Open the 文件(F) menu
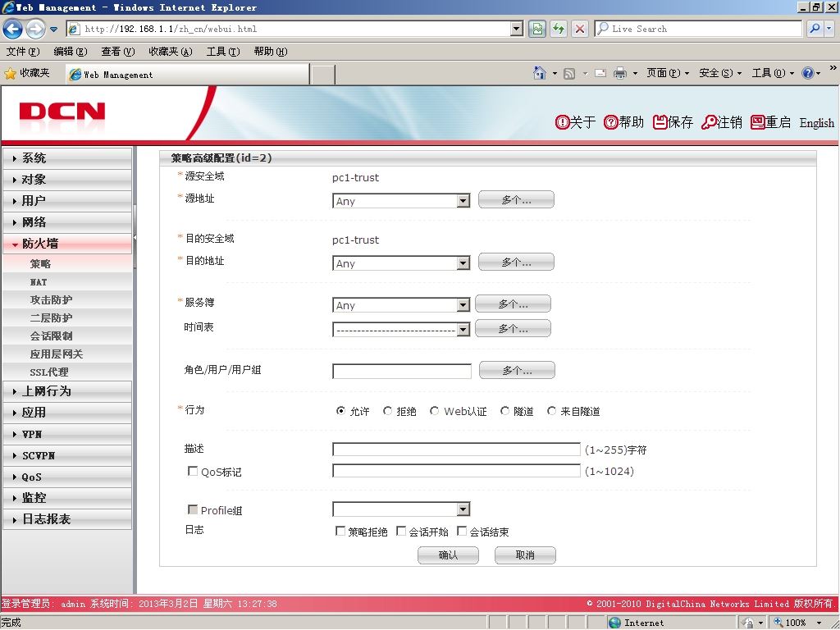840x630 pixels. pos(23,52)
